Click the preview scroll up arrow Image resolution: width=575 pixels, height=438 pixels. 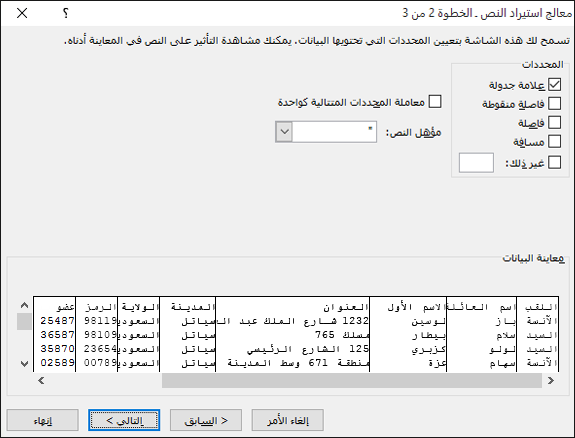[24, 305]
